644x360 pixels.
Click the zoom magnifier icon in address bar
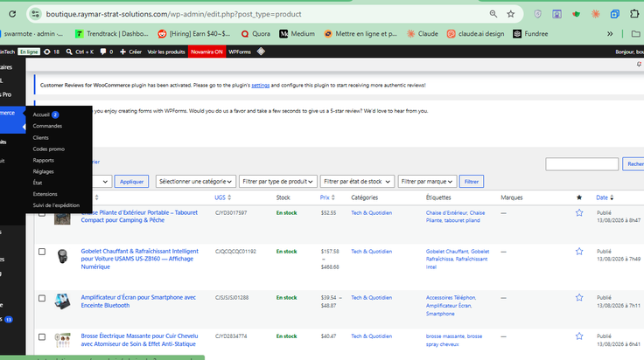point(493,14)
